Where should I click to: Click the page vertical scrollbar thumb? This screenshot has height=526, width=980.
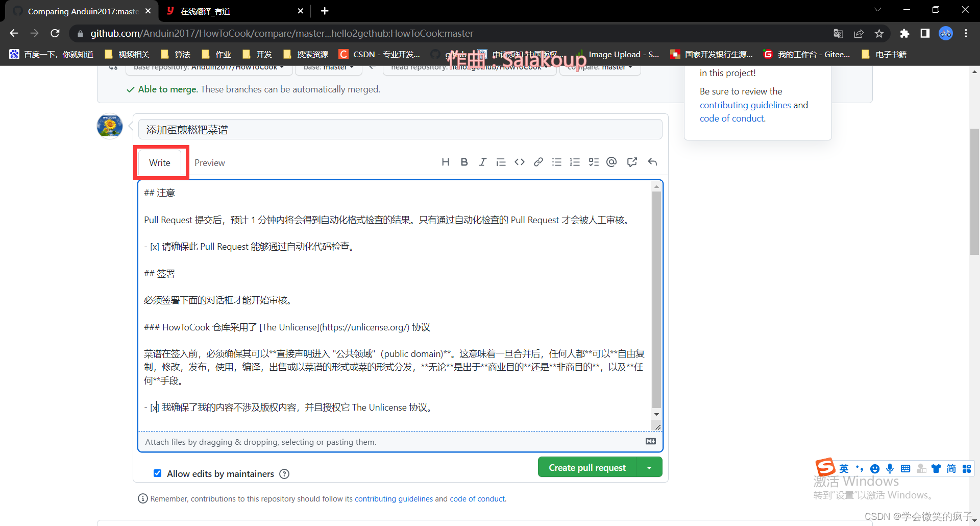[x=974, y=192]
